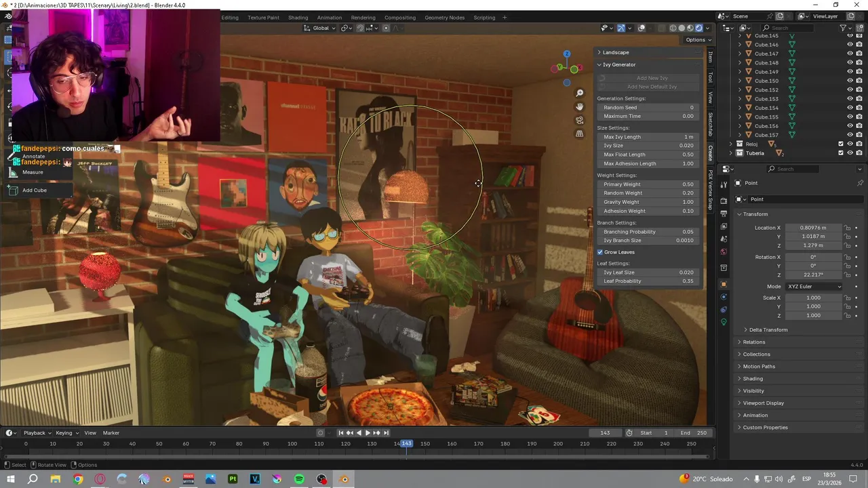
Task: Open Substance Painter from the taskbar
Action: click(233, 479)
